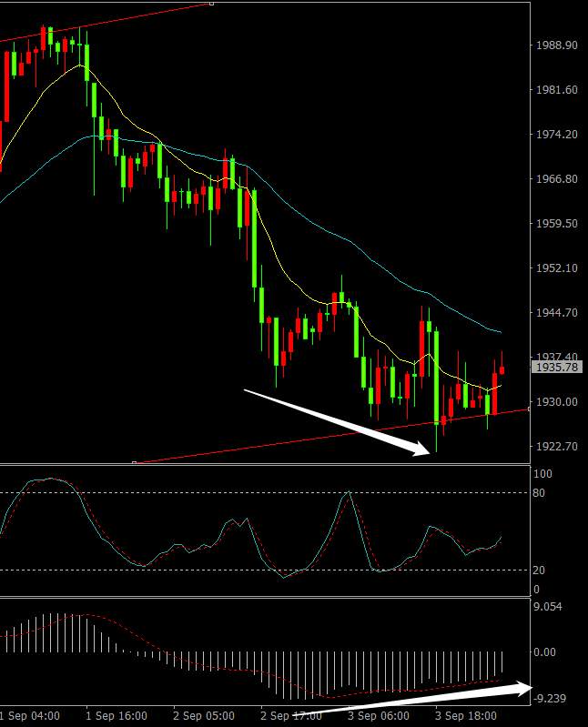Click price level 1974.20 on axis
This screenshot has height=727, width=588.
(x=557, y=135)
